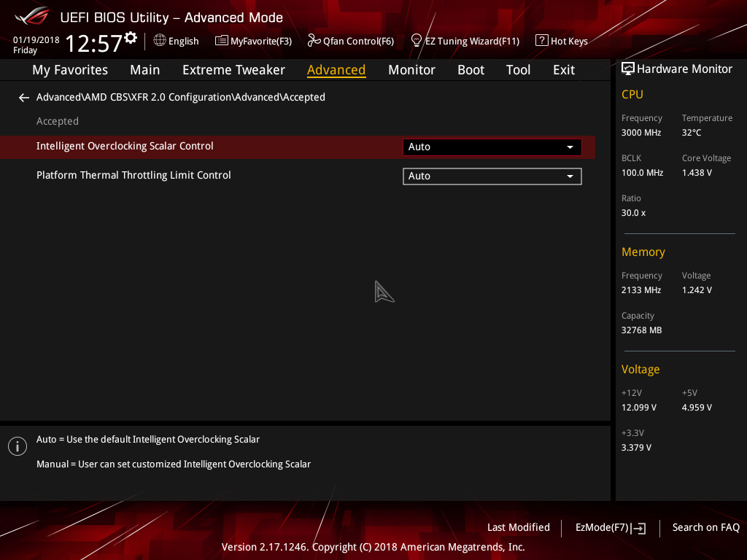The height and width of the screenshot is (560, 747).
Task: Click the Memory section heading
Action: [x=643, y=252]
